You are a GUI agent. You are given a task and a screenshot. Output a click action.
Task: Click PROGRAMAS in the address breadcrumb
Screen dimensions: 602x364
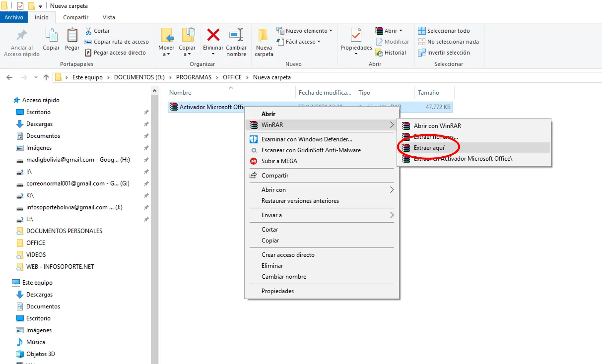click(x=194, y=77)
